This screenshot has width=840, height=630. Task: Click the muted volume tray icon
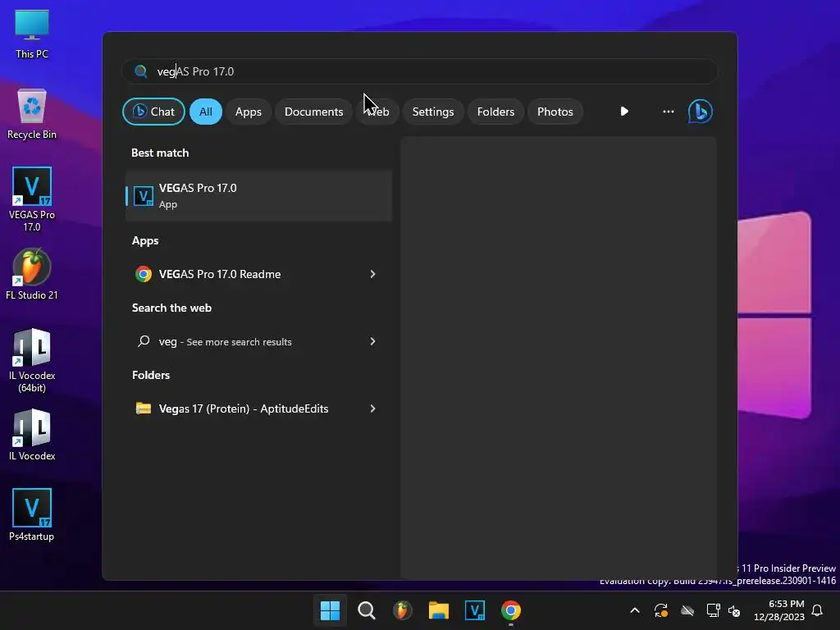coord(734,610)
